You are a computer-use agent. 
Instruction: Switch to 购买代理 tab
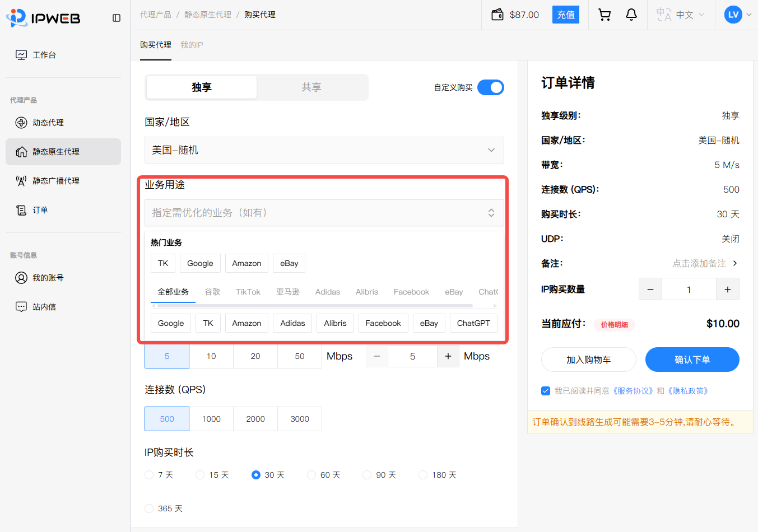[x=156, y=45]
